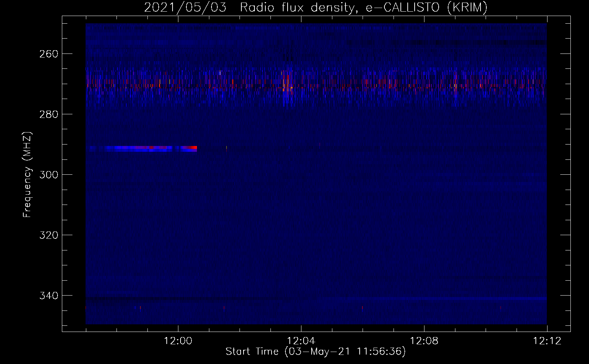The image size is (589, 364).
Task: Click the 12:12 time tick label
Action: coord(547,341)
